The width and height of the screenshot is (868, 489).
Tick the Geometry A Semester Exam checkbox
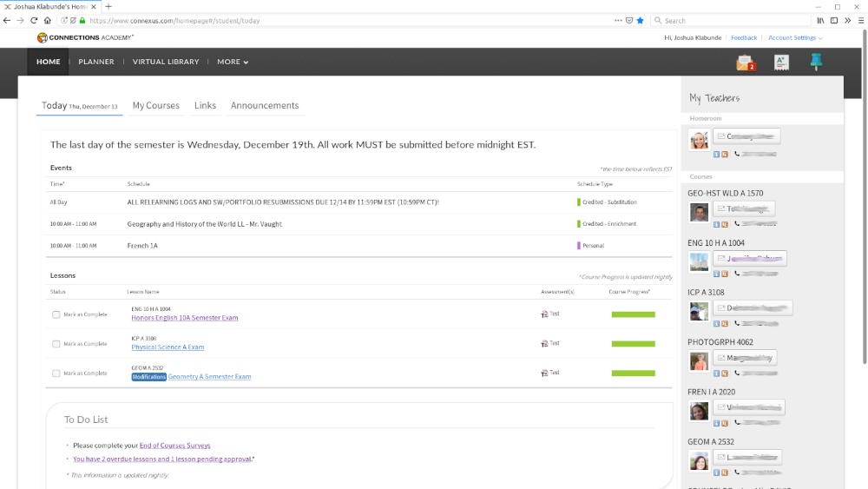pos(56,373)
